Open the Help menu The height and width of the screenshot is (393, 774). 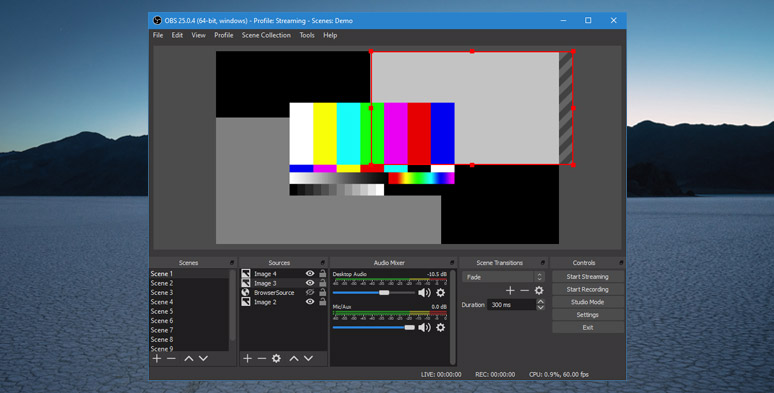330,35
